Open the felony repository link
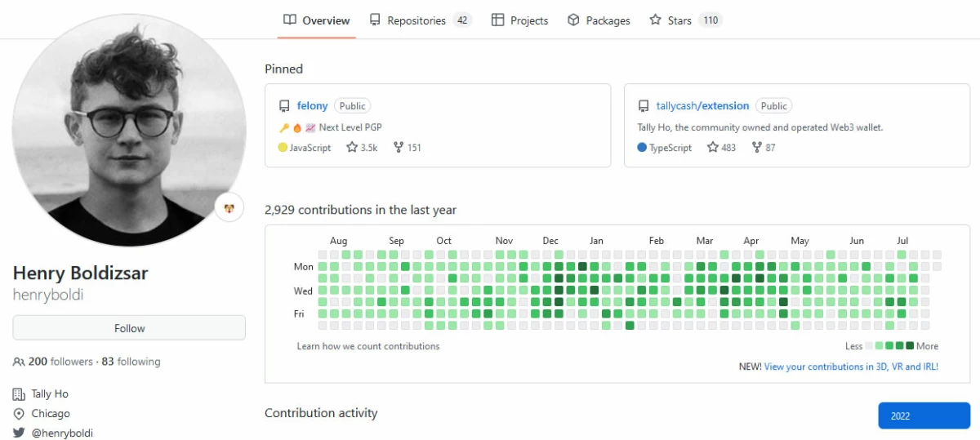Image resolution: width=980 pixels, height=440 pixels. (x=313, y=105)
